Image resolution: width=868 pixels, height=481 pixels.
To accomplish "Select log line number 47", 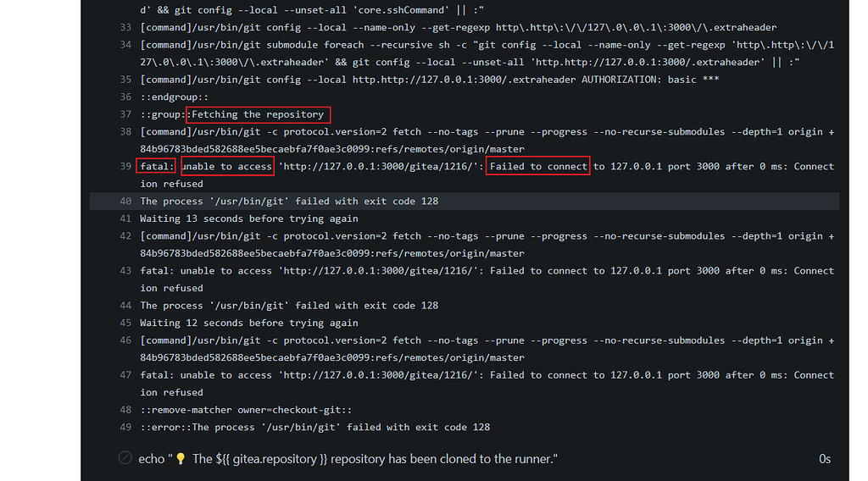I will tap(125, 375).
